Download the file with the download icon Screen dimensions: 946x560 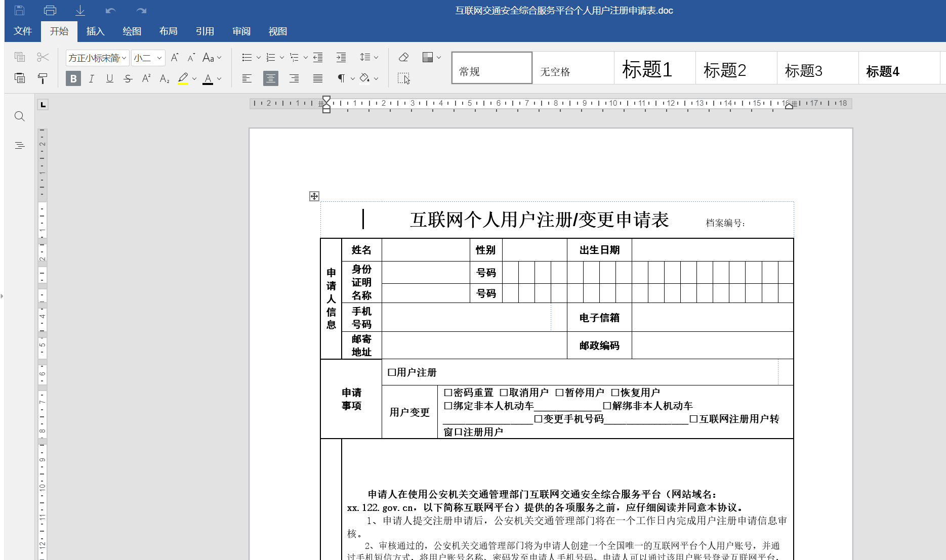pos(80,10)
